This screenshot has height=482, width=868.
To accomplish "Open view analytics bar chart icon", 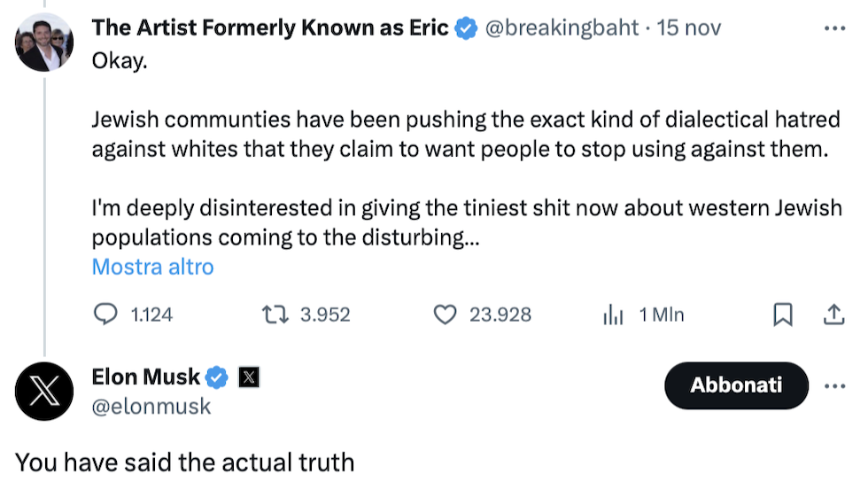I will (613, 315).
